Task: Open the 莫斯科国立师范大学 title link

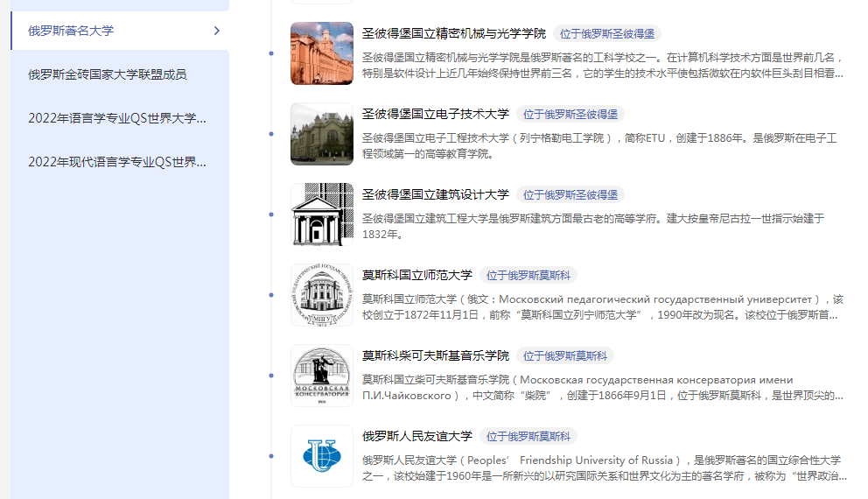Action: (x=417, y=275)
